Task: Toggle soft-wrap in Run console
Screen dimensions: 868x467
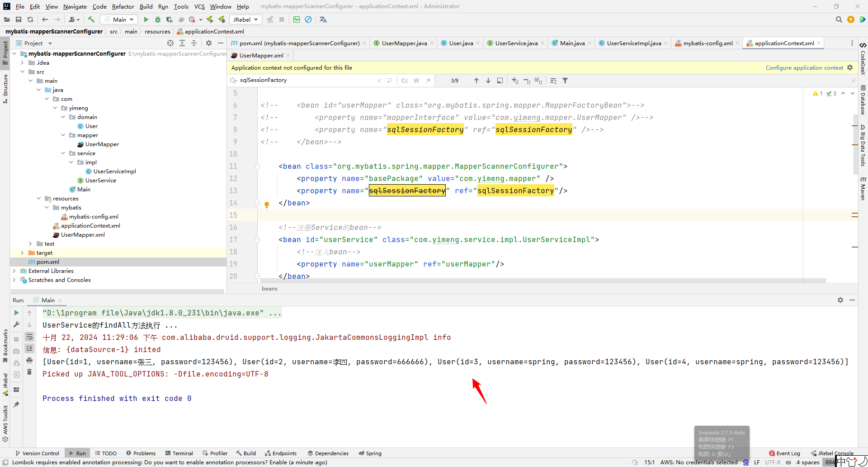Action: coord(29,337)
